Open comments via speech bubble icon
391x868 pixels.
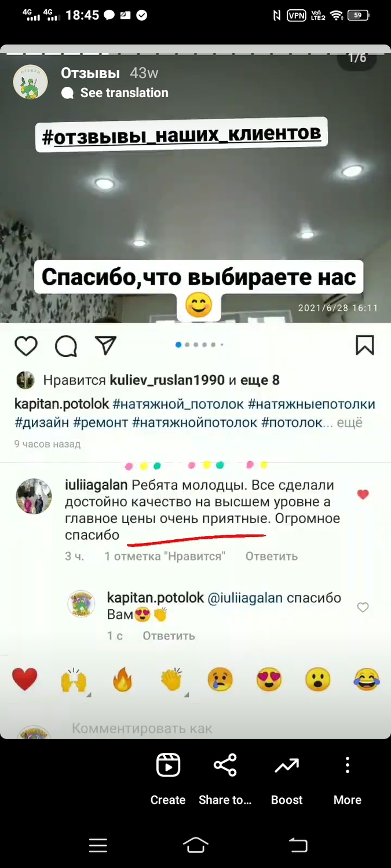coord(66,346)
